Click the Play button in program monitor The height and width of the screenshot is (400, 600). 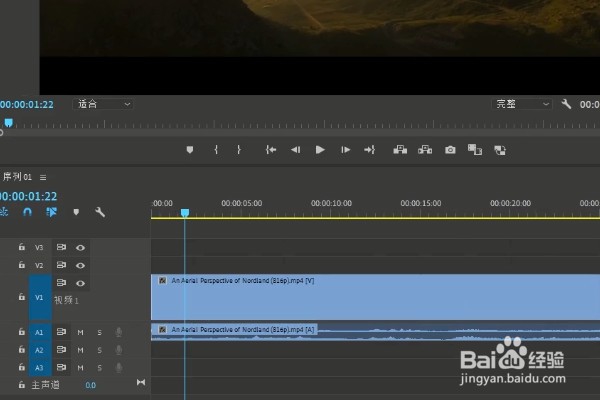click(320, 150)
